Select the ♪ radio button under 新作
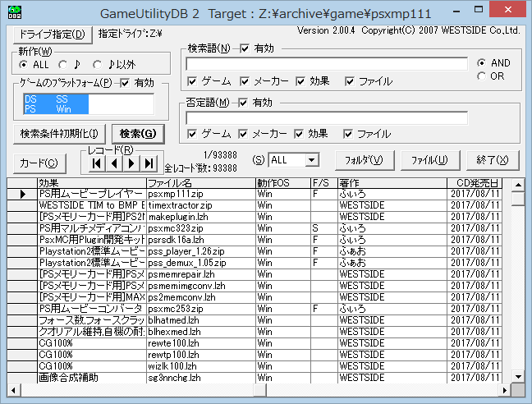The height and width of the screenshot is (404, 532). tap(64, 65)
